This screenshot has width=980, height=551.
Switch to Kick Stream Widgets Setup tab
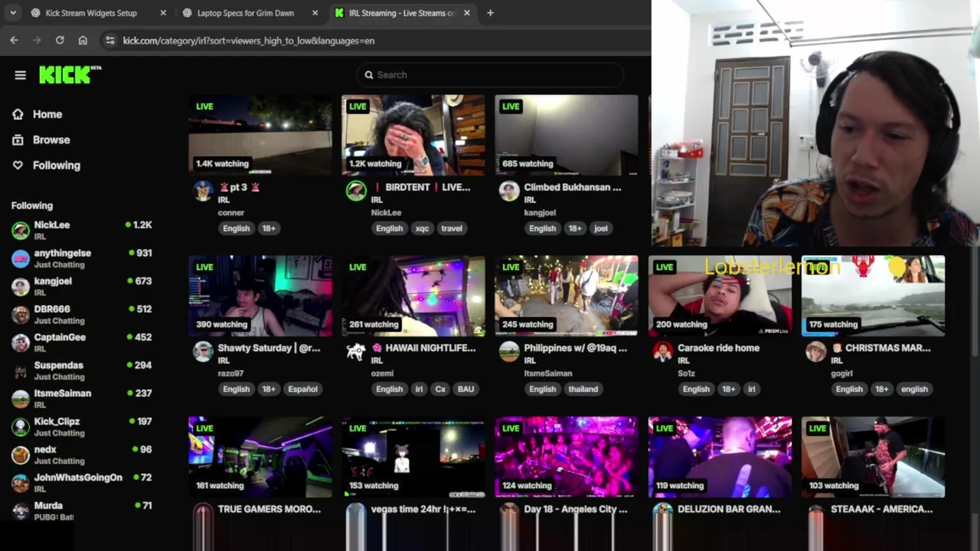[91, 13]
